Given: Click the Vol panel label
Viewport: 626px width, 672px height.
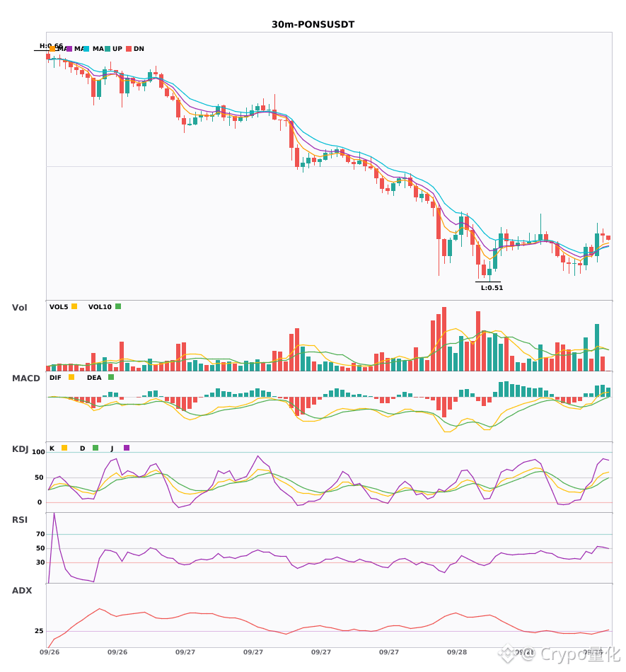Looking at the screenshot, I should tap(19, 308).
